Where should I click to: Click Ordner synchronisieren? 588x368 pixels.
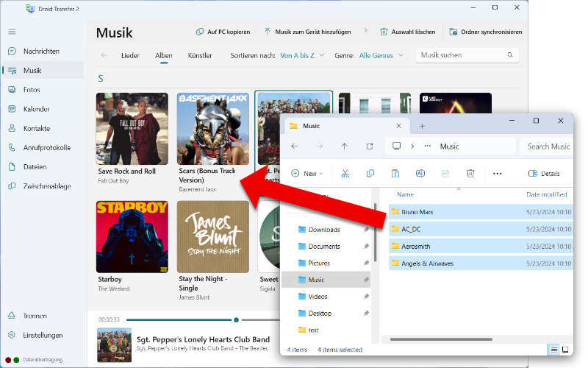pos(486,32)
